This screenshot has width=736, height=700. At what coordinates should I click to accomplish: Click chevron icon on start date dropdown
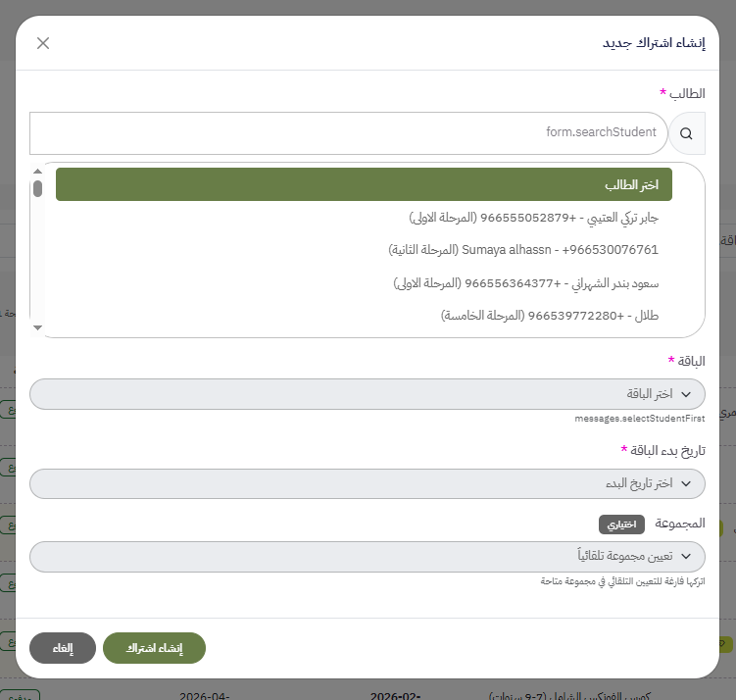click(686, 484)
